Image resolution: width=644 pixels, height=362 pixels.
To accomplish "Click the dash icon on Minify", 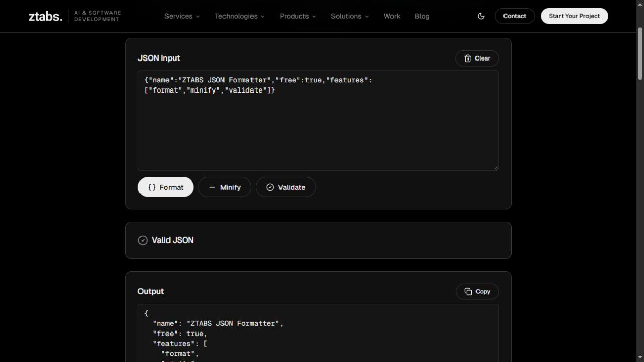I will (x=212, y=187).
